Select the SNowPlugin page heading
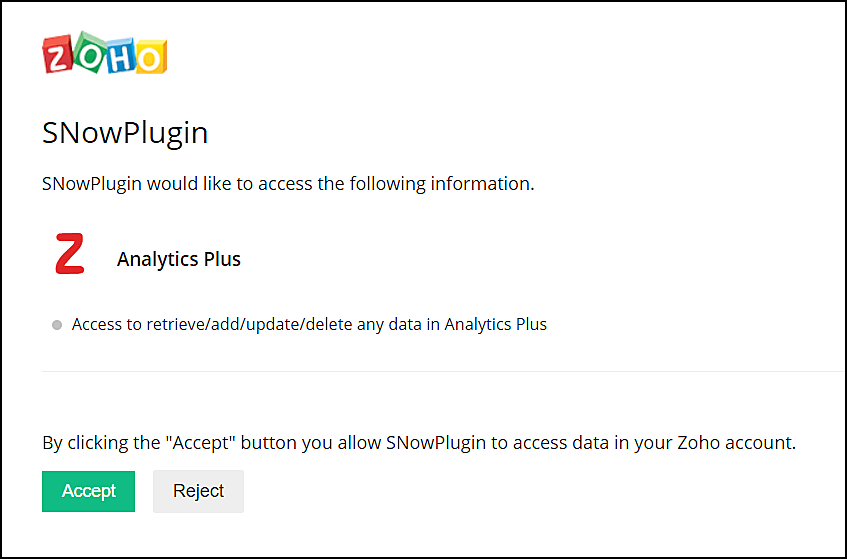Screen dimensions: 847x559 (x=125, y=133)
